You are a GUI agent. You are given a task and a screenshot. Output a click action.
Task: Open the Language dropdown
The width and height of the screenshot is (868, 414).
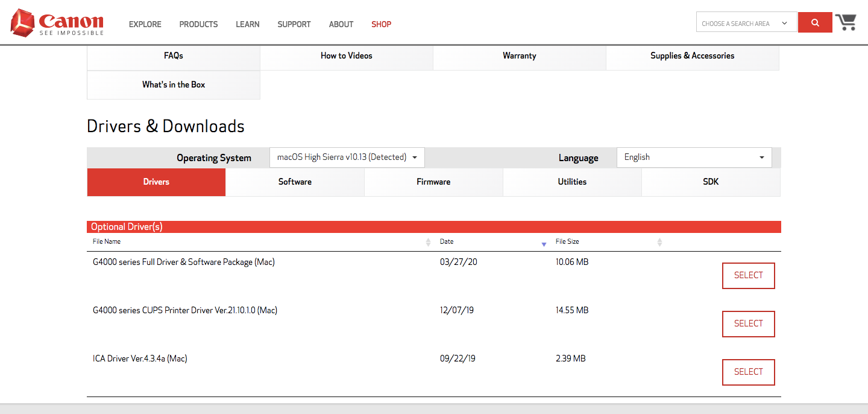coord(694,158)
